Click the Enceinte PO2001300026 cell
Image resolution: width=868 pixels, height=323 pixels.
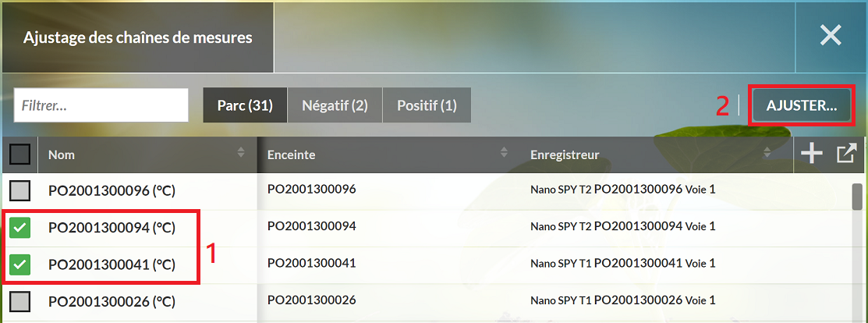pos(311,300)
